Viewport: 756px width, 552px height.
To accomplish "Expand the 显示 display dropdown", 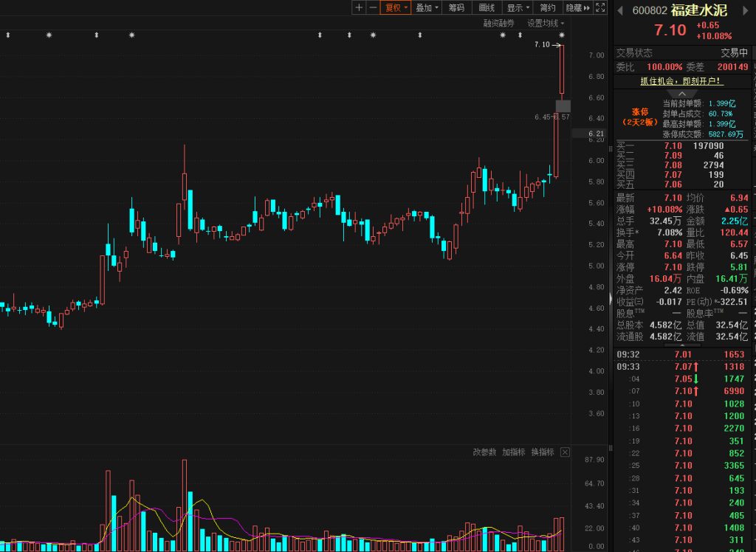I will click(518, 7).
